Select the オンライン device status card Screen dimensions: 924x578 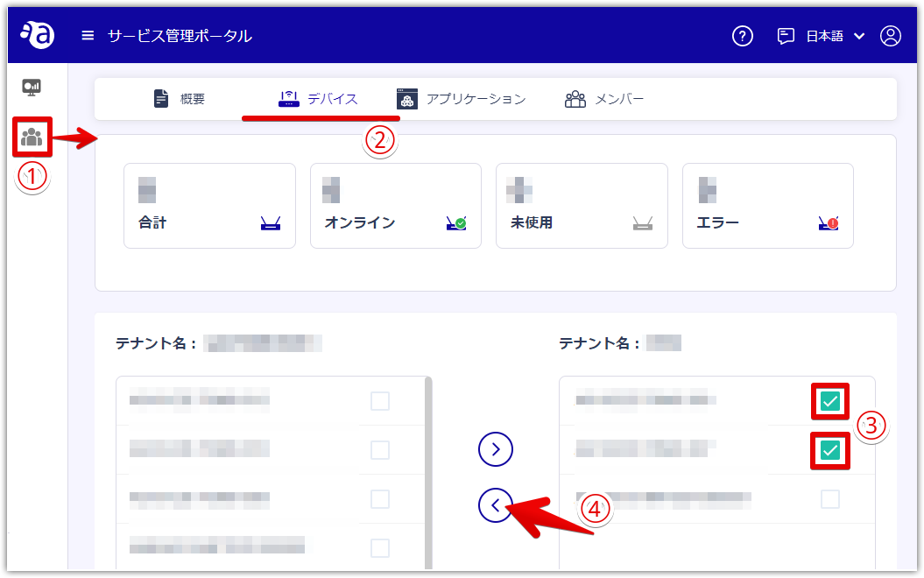pyautogui.click(x=395, y=206)
